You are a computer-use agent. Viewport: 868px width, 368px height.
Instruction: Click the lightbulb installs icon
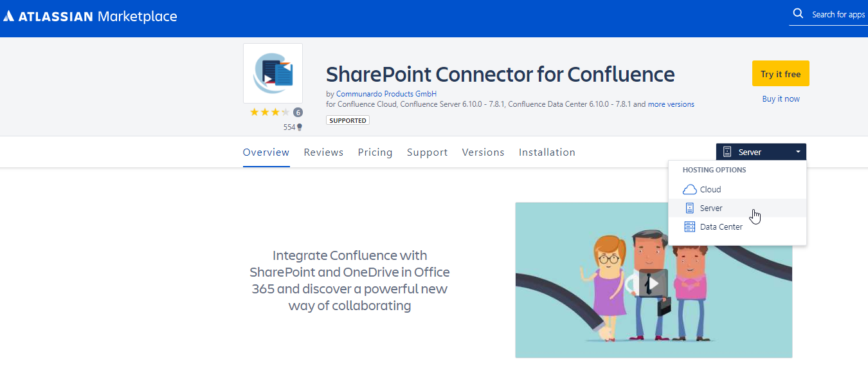click(299, 127)
